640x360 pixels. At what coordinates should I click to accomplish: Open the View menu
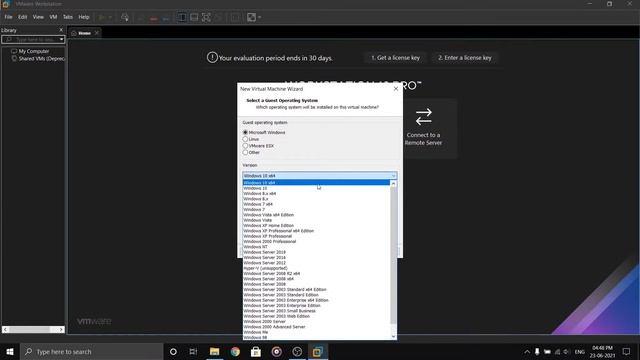(x=38, y=17)
